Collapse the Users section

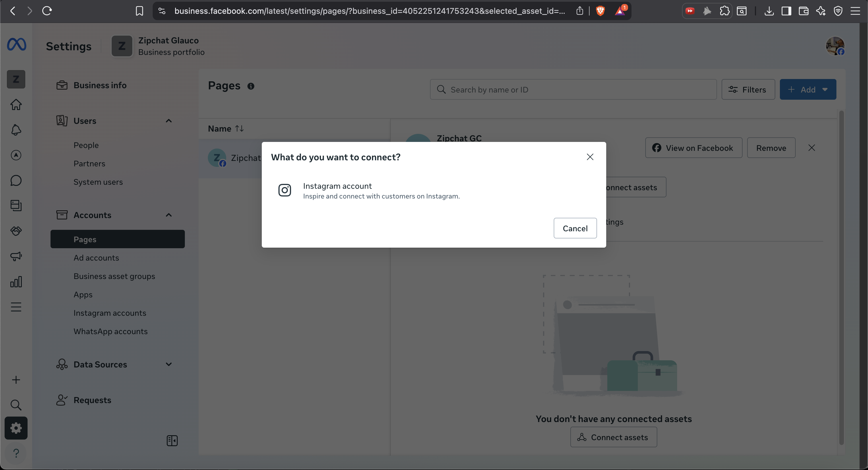(168, 121)
